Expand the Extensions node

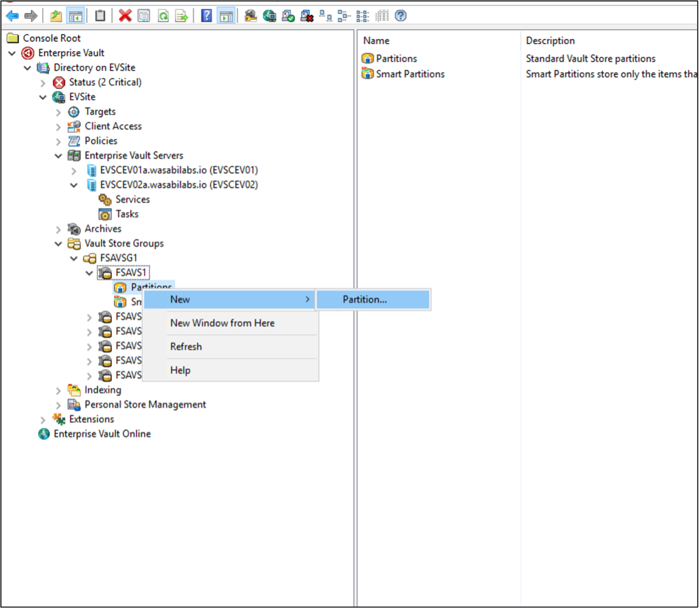pyautogui.click(x=43, y=420)
